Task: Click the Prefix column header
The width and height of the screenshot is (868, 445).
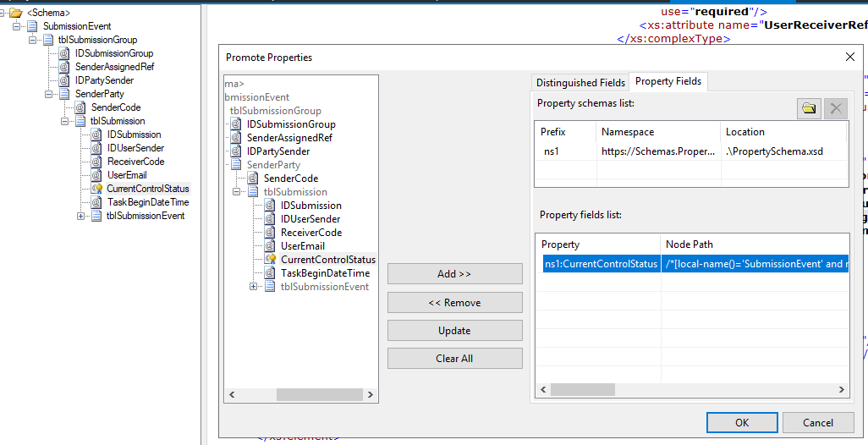Action: (x=565, y=132)
